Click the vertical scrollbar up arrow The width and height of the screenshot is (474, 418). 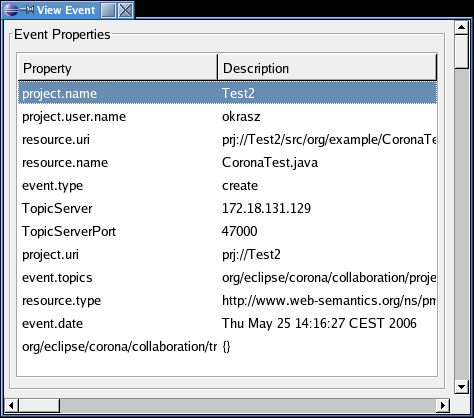click(462, 27)
